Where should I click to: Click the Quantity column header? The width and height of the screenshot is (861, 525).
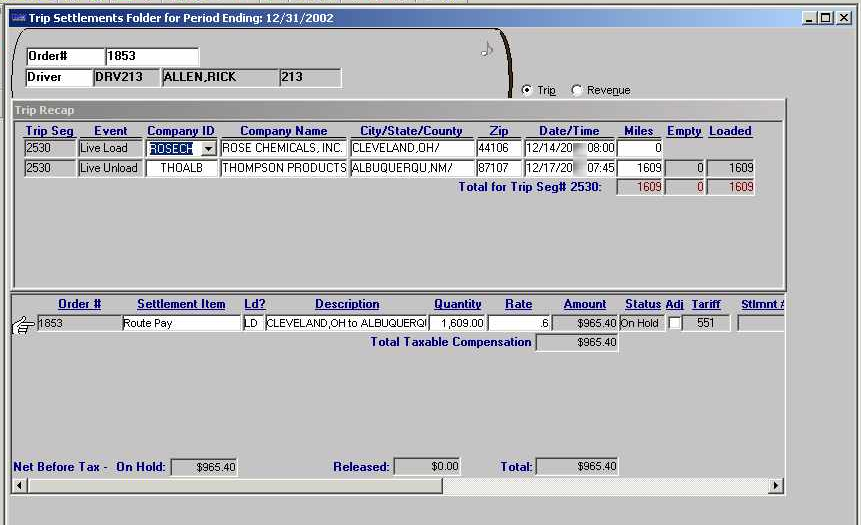point(457,304)
